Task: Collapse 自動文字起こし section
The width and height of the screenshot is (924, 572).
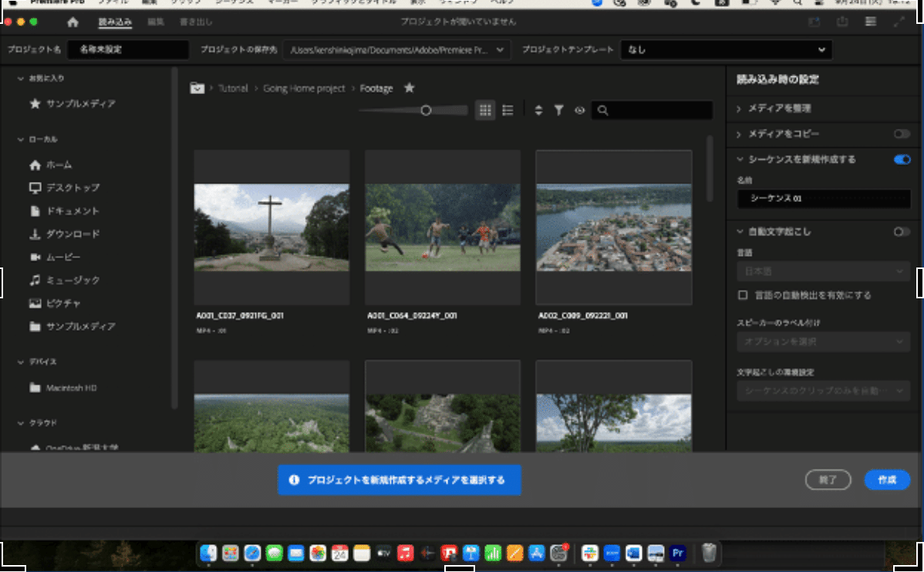Action: click(740, 231)
